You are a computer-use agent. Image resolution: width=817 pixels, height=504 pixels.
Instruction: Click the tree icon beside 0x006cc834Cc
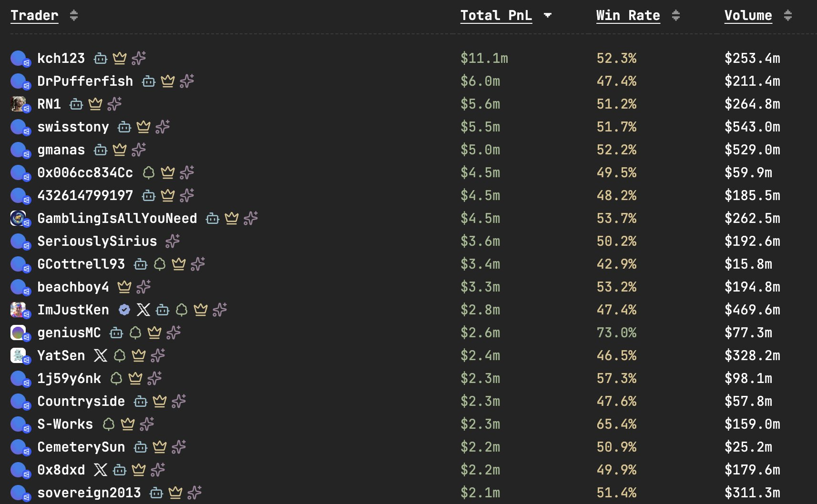pyautogui.click(x=149, y=172)
